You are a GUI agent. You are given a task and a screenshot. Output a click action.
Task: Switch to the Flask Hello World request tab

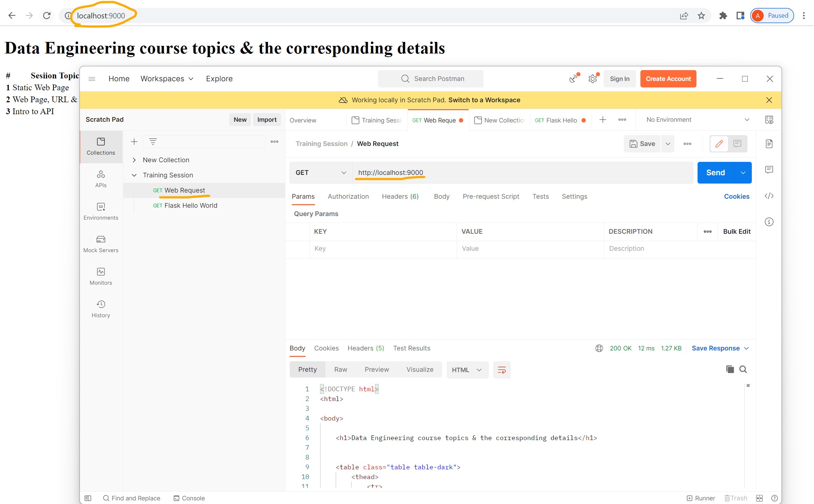[x=560, y=120]
